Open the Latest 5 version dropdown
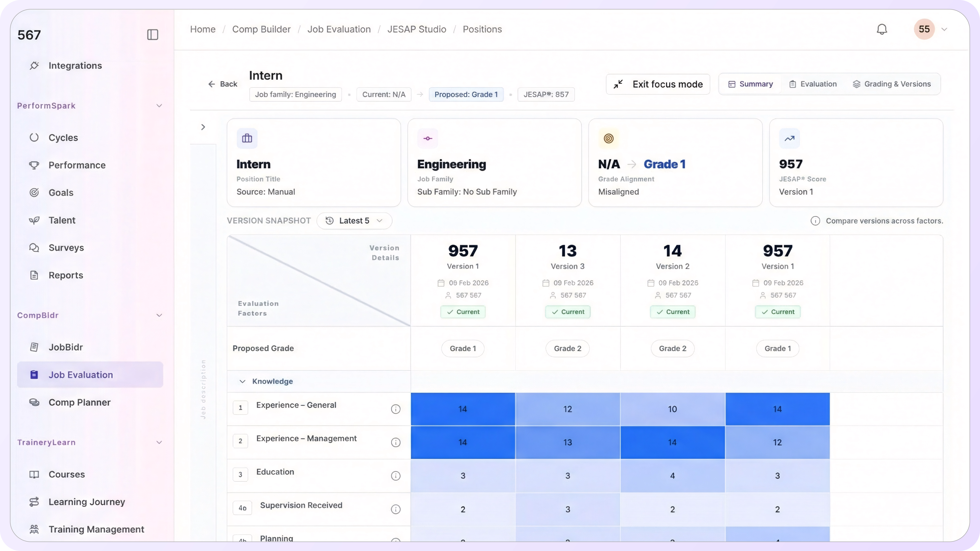This screenshot has height=551, width=980. (354, 221)
